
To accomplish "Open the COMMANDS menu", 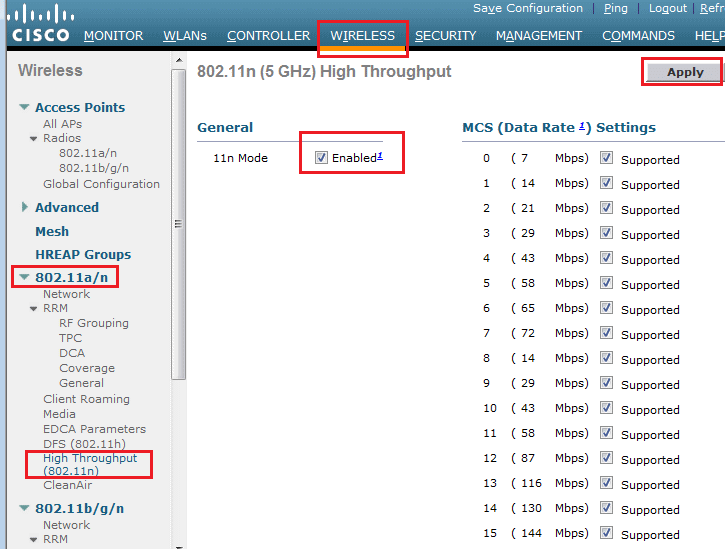I will [638, 36].
